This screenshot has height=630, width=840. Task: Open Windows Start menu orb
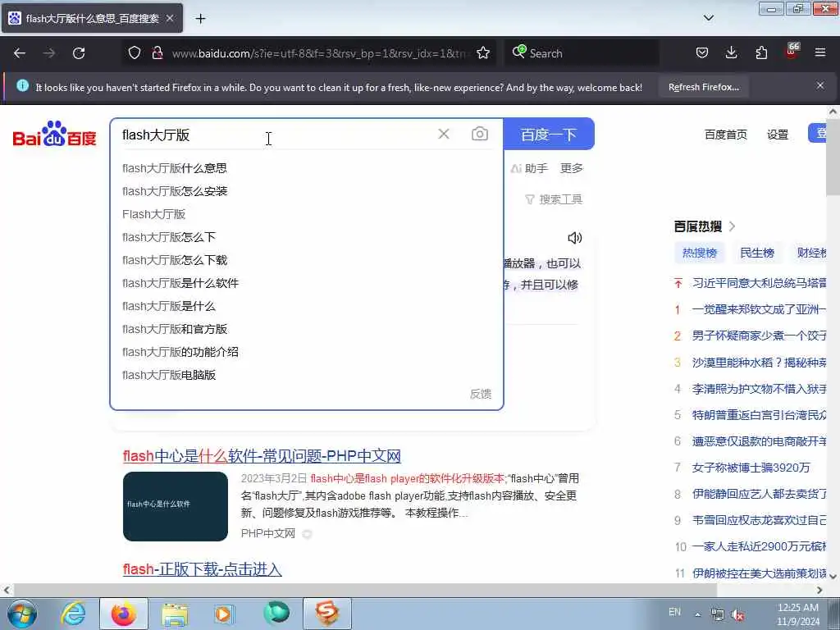pos(22,614)
